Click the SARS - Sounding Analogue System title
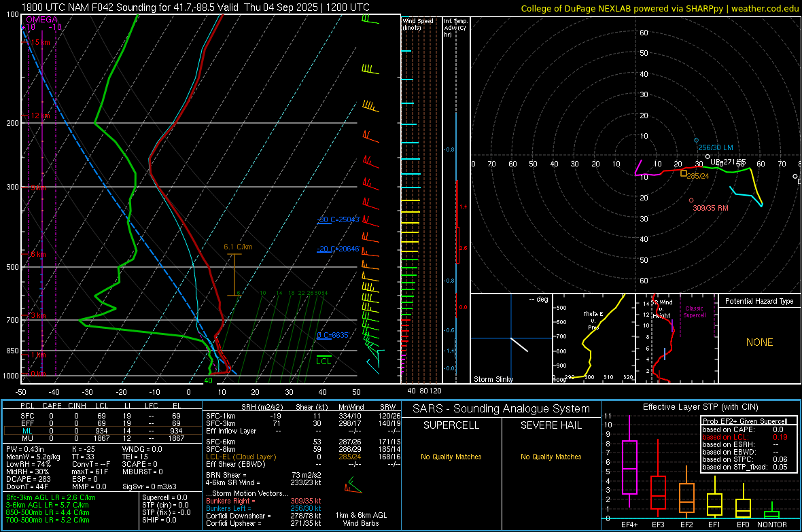Image resolution: width=802 pixels, height=532 pixels. 502,409
